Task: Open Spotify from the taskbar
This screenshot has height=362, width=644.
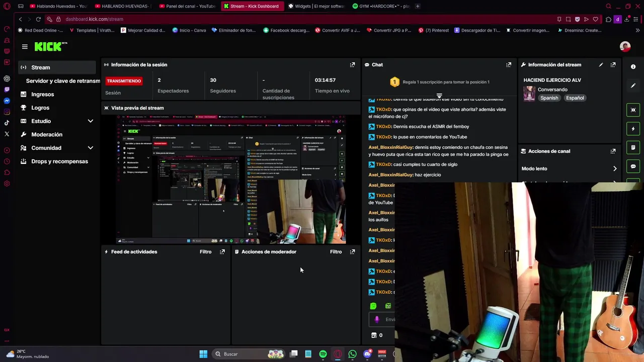Action: [x=323, y=354]
